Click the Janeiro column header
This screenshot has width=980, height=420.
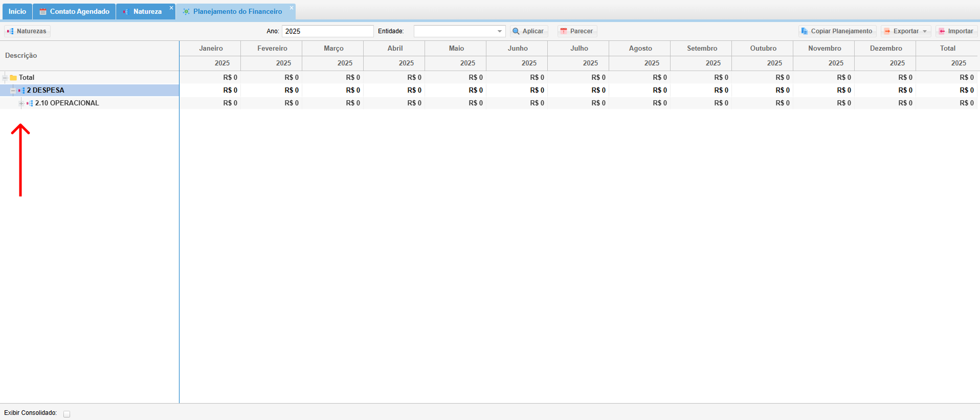211,48
